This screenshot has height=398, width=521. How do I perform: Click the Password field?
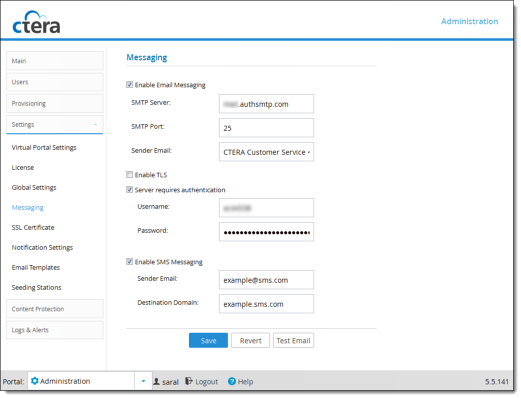point(266,232)
